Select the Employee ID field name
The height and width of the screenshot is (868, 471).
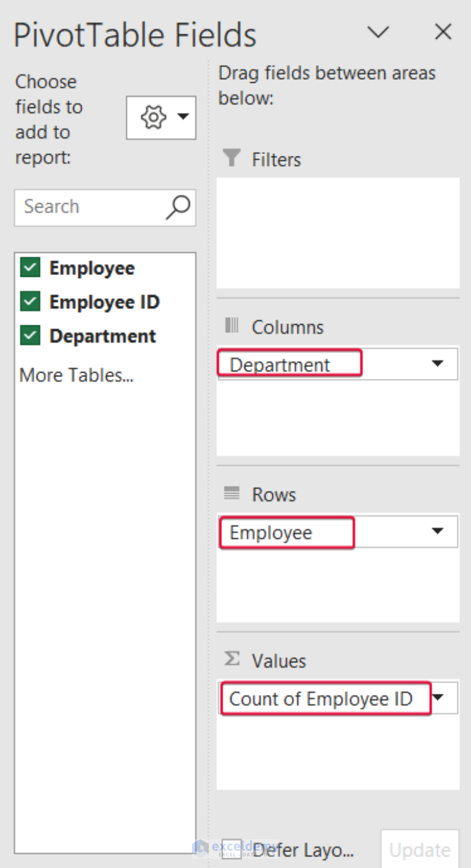pos(104,302)
